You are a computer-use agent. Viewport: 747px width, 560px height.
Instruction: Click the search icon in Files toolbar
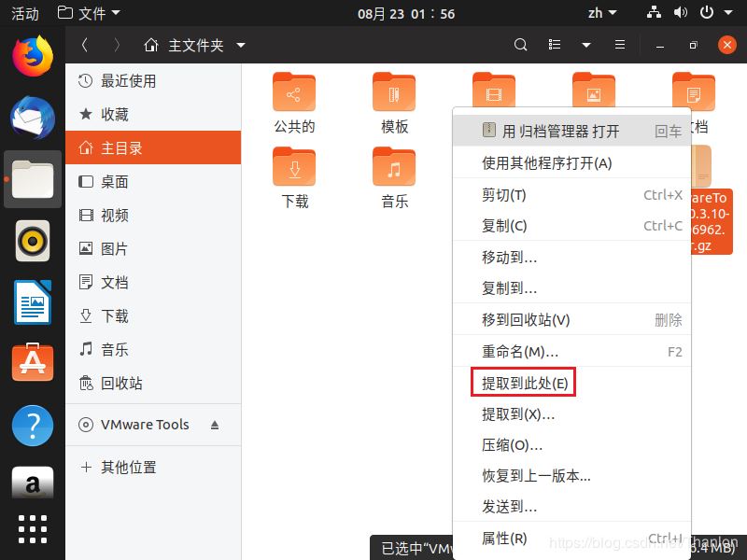click(521, 45)
